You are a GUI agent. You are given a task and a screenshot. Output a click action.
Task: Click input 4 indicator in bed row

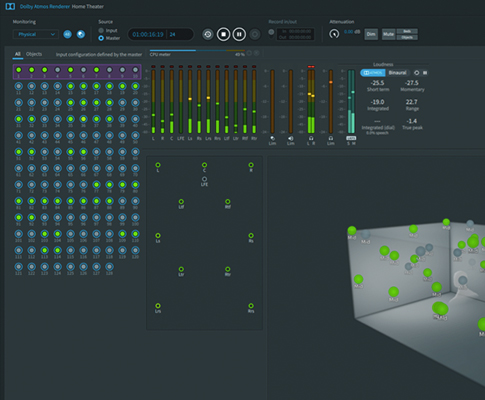[58, 70]
